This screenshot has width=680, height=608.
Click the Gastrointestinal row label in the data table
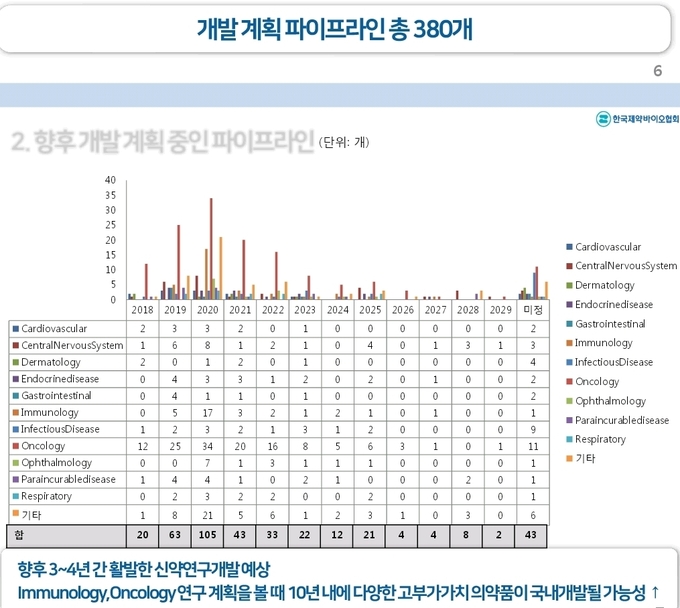(56, 395)
